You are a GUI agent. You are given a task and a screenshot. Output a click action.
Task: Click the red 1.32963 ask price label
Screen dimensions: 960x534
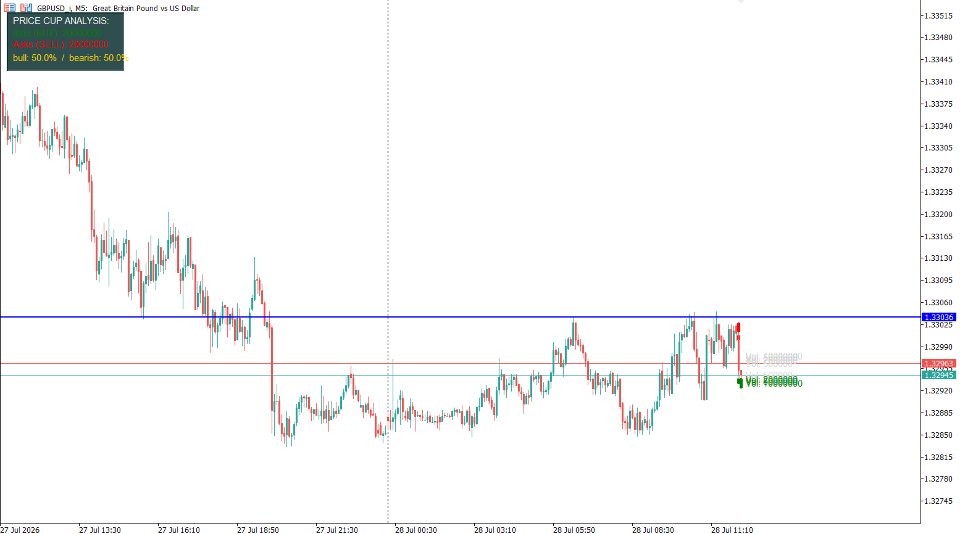pos(939,363)
